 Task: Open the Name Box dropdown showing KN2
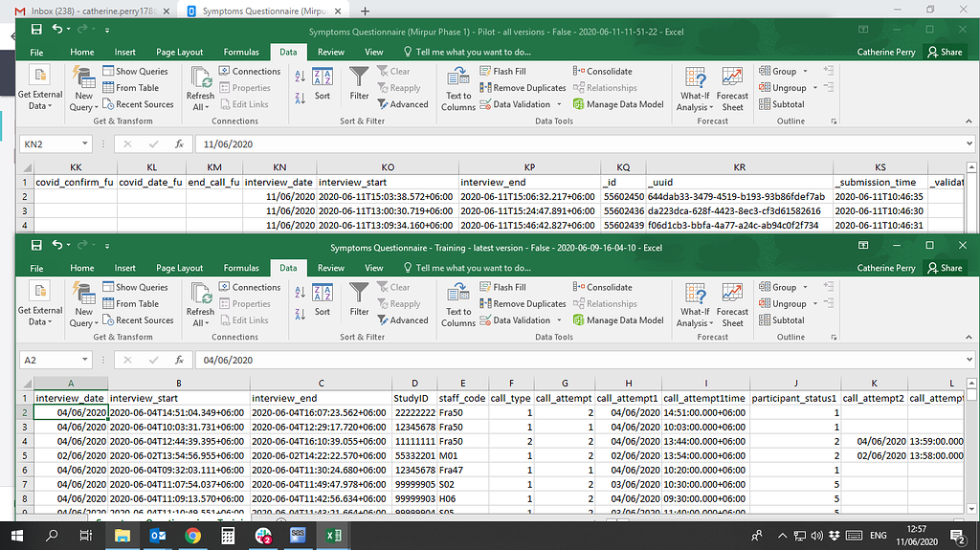(86, 143)
